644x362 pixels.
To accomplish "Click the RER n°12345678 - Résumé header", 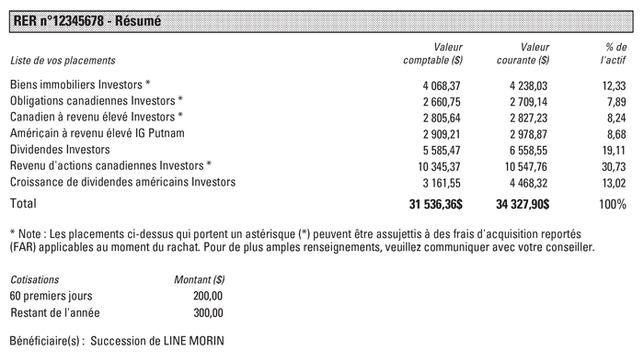I will click(321, 21).
